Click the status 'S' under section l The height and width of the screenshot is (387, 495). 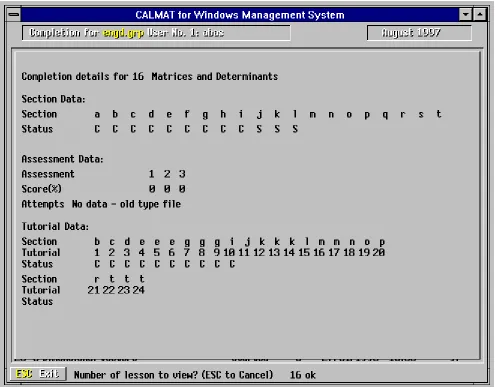pyautogui.click(x=295, y=129)
